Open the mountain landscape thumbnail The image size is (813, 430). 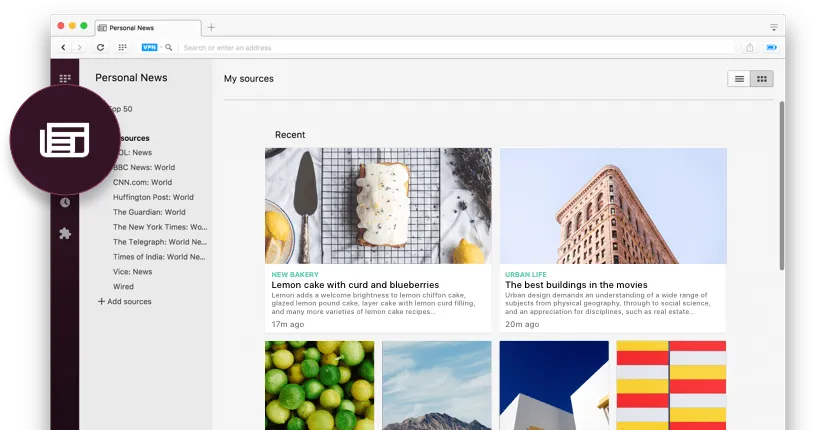click(x=437, y=385)
